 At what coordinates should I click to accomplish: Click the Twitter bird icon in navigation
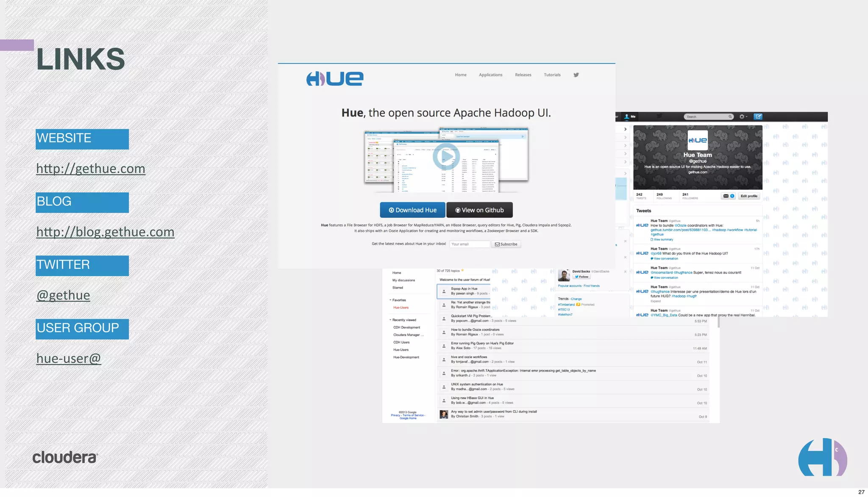click(x=576, y=75)
